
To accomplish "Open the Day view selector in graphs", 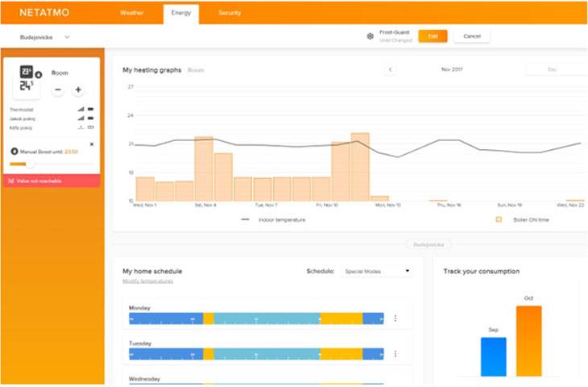I will (x=554, y=70).
